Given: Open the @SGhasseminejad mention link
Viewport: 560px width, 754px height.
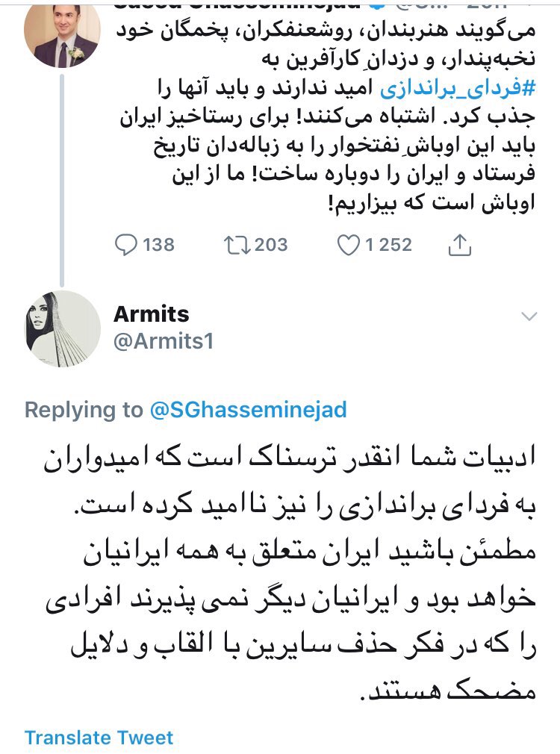Looking at the screenshot, I should [x=249, y=410].
